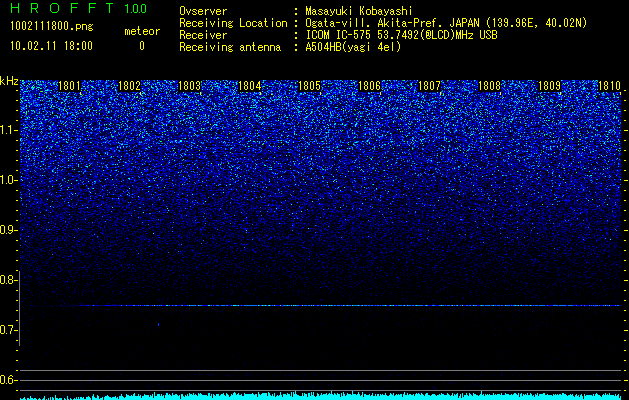Click the 1810 time marker
The image size is (629, 400).
pyautogui.click(x=609, y=86)
